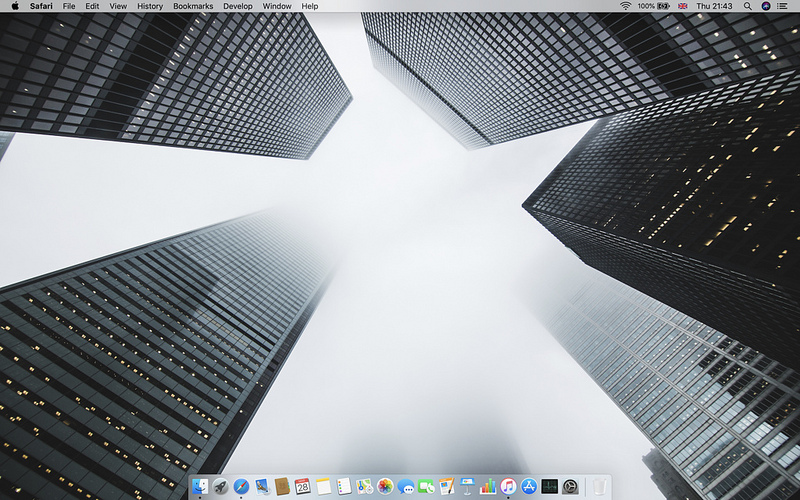Open Finder from the Dock
The height and width of the screenshot is (500, 800).
pos(200,486)
